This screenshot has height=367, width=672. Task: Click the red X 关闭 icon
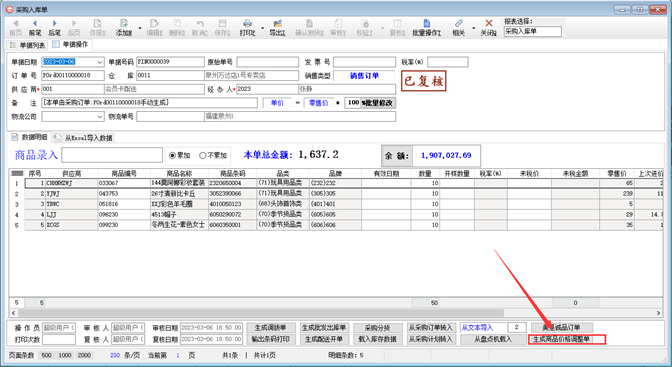tap(489, 24)
